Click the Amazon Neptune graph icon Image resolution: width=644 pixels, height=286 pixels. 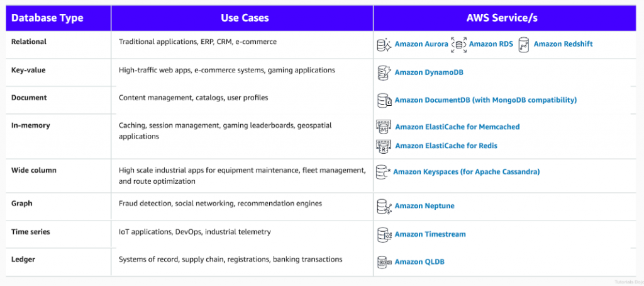pos(384,206)
